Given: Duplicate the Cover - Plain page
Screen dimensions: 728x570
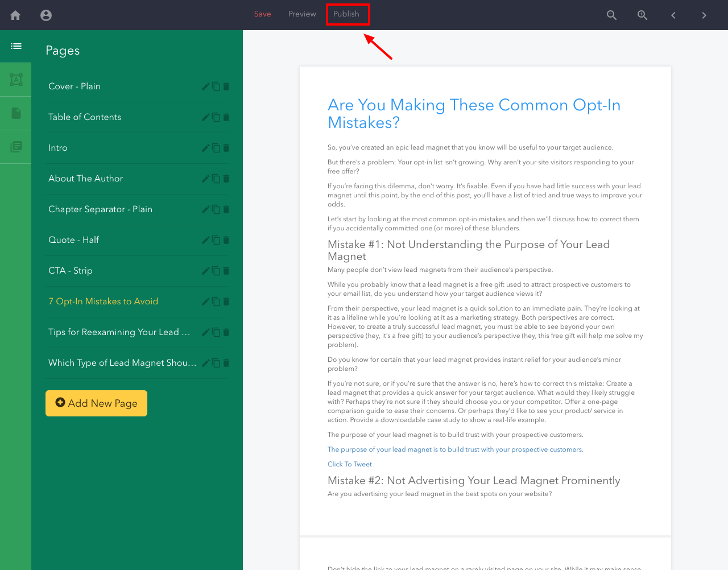Looking at the screenshot, I should [x=216, y=86].
